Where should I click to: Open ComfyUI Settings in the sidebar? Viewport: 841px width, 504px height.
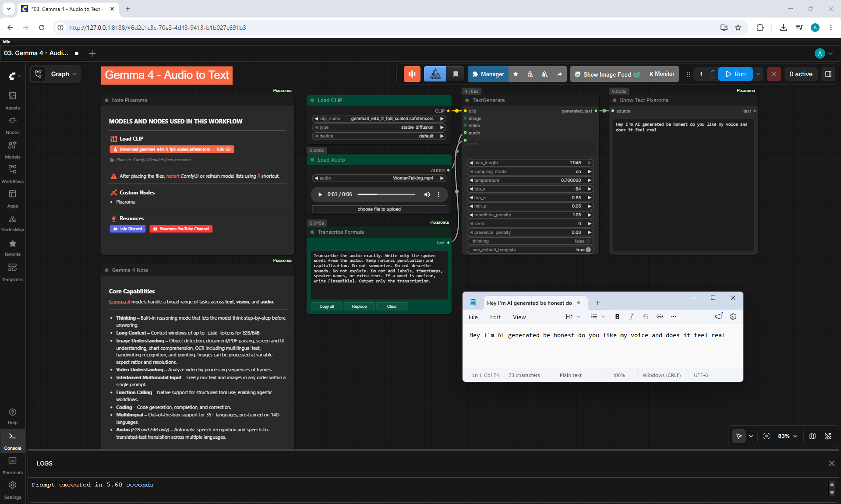click(x=13, y=490)
